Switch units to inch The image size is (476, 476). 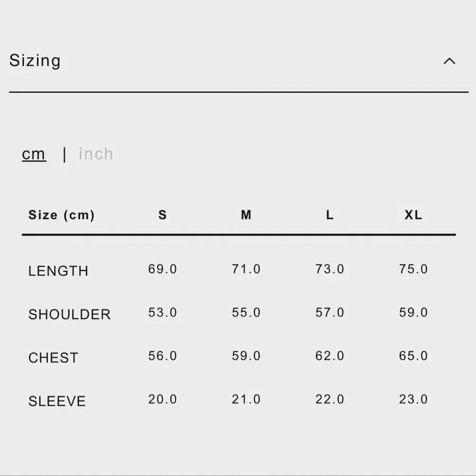96,153
